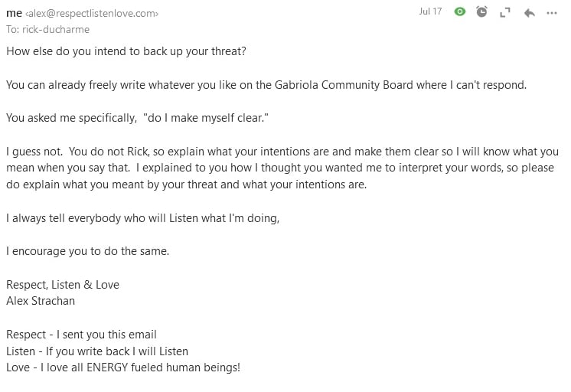Click the "Respect, Listen & Love" sign-off
Viewport: 571px width, 392px height.
coord(63,285)
